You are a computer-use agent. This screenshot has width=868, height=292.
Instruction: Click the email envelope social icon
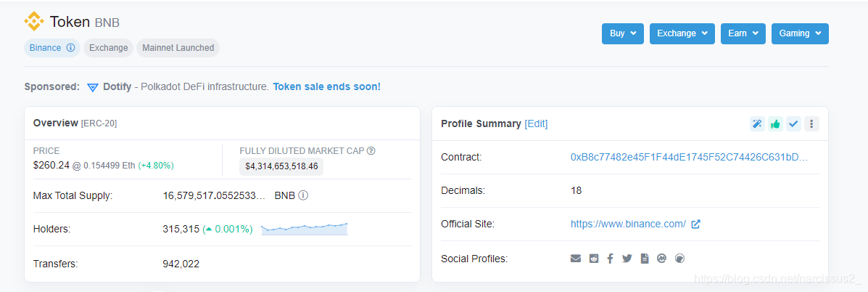click(x=576, y=258)
